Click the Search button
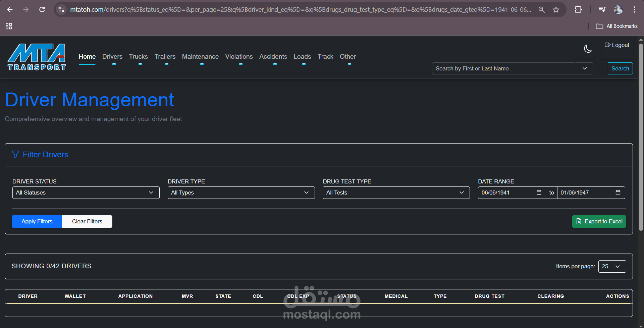 620,68
